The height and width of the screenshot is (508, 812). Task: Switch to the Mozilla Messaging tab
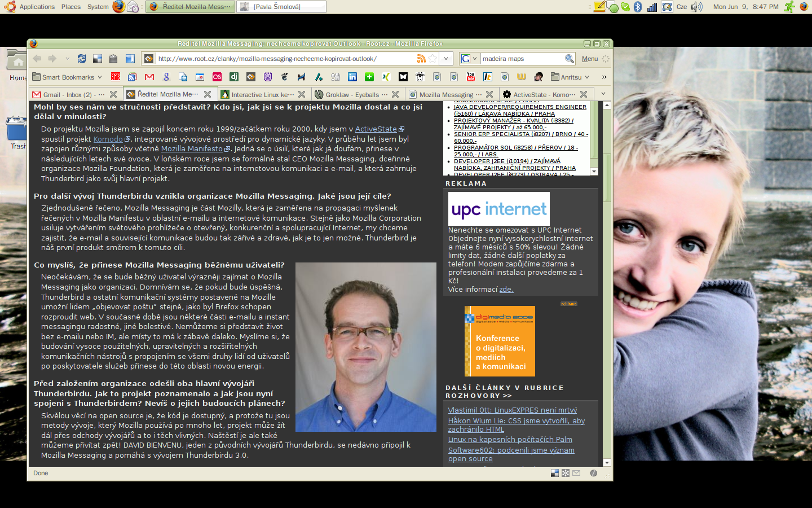pyautogui.click(x=451, y=94)
